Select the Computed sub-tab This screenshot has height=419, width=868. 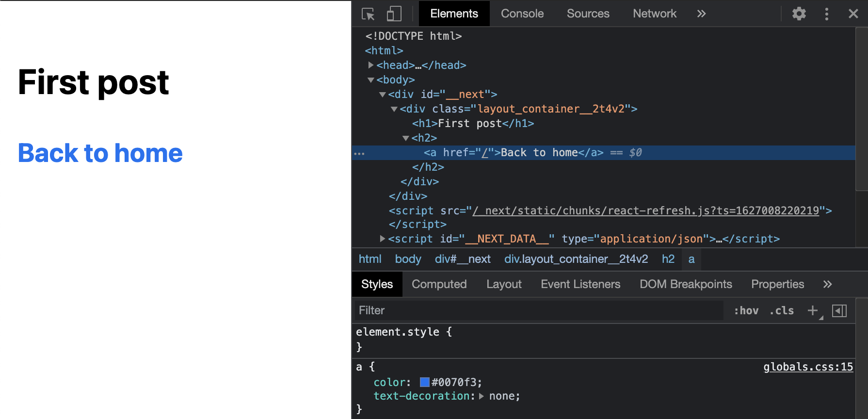click(x=439, y=284)
